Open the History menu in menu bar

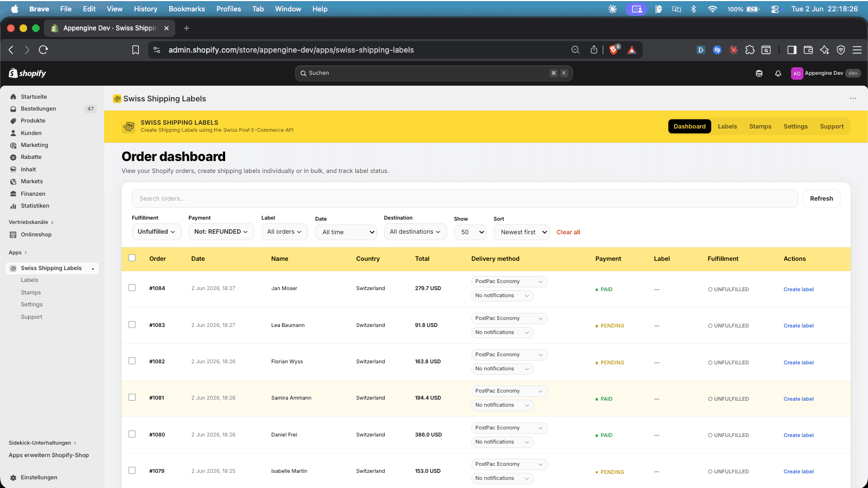click(145, 9)
